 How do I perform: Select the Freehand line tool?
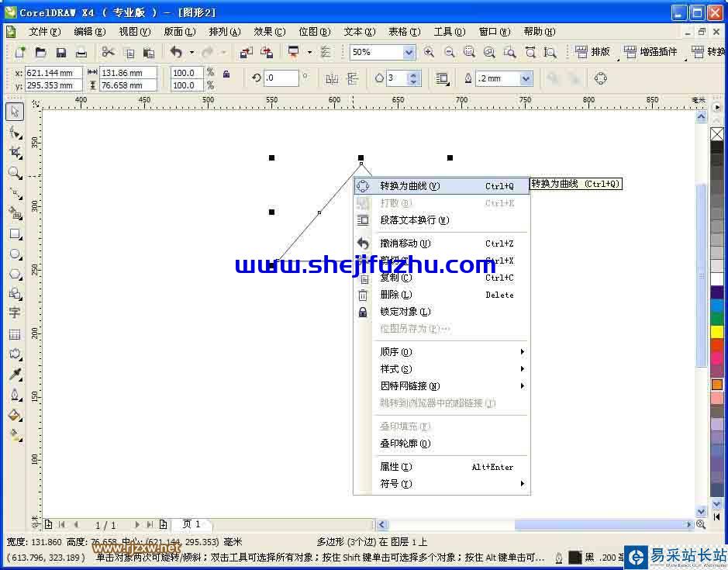coord(15,193)
